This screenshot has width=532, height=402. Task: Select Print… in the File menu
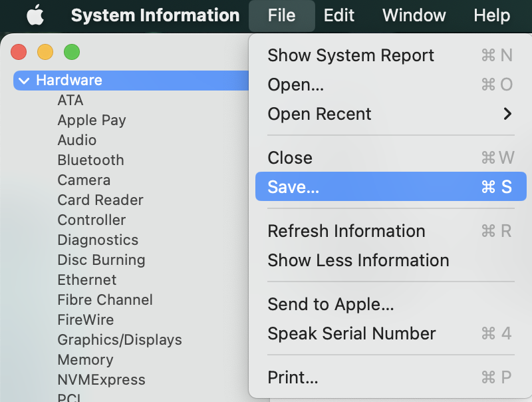click(293, 377)
